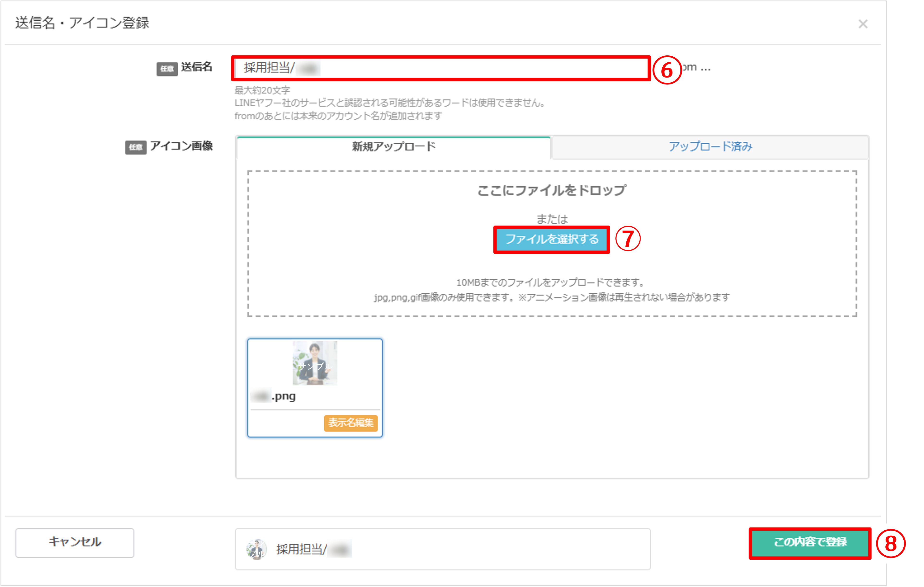Open 表示名編集 on the uploaded image
The image size is (924, 587).
350,423
